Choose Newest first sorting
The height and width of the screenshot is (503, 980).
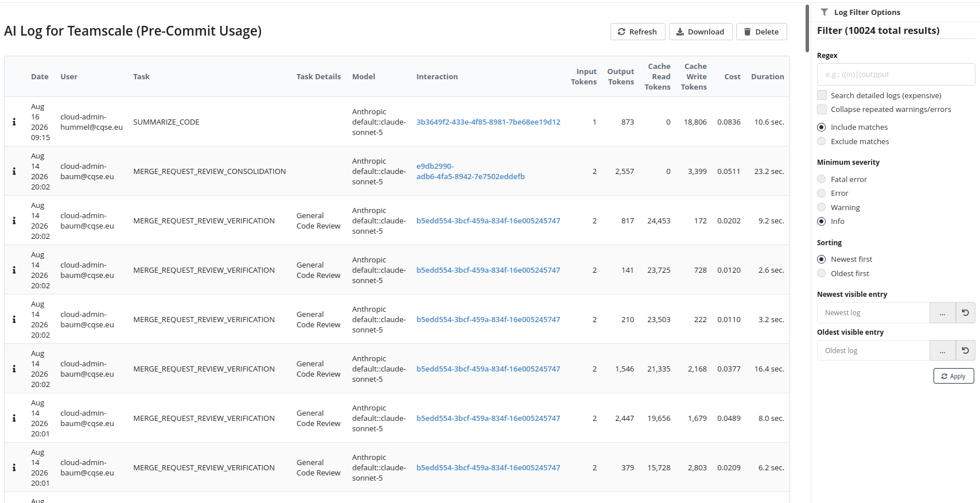(822, 259)
